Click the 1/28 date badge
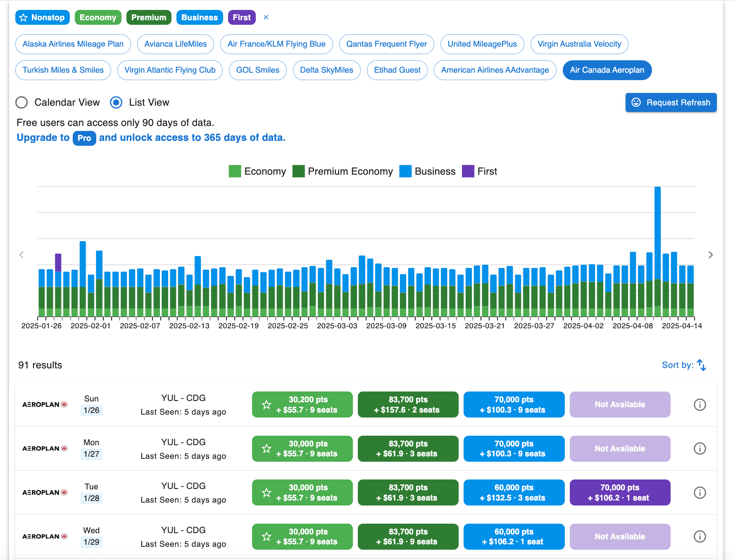The image size is (733, 560). (91, 498)
